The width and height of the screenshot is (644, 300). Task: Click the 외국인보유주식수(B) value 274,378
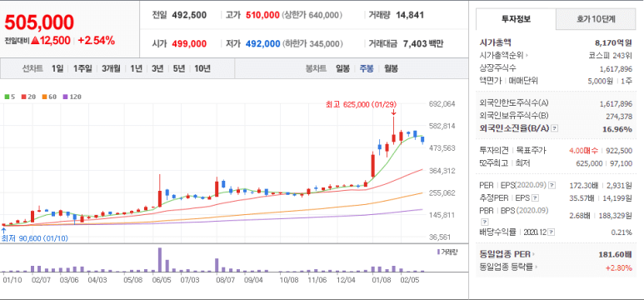click(619, 116)
